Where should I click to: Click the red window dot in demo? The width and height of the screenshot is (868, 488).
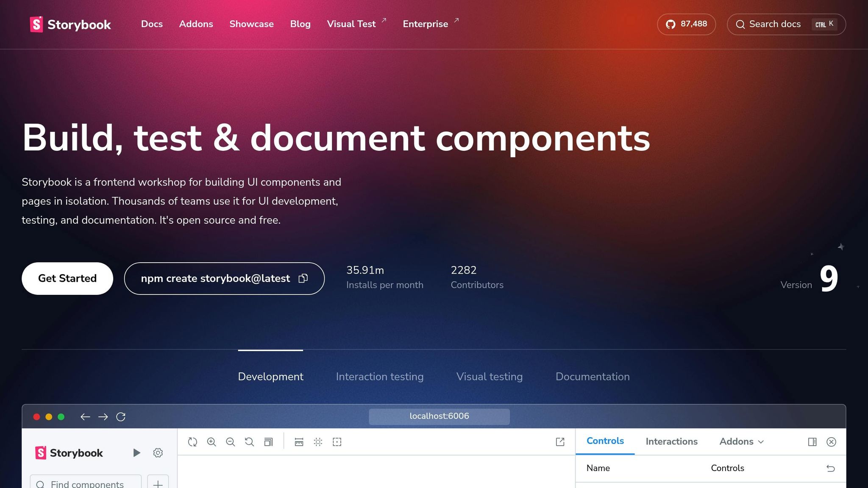coord(36,417)
